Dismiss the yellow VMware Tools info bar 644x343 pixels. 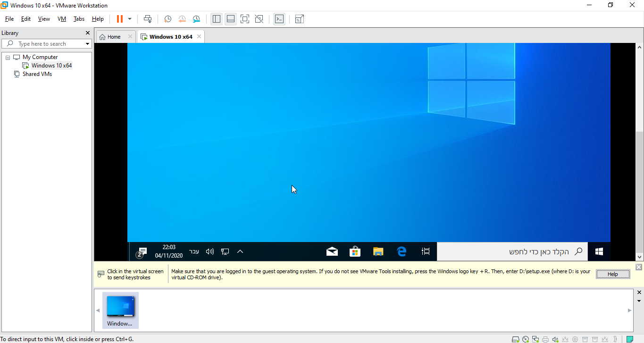click(638, 267)
